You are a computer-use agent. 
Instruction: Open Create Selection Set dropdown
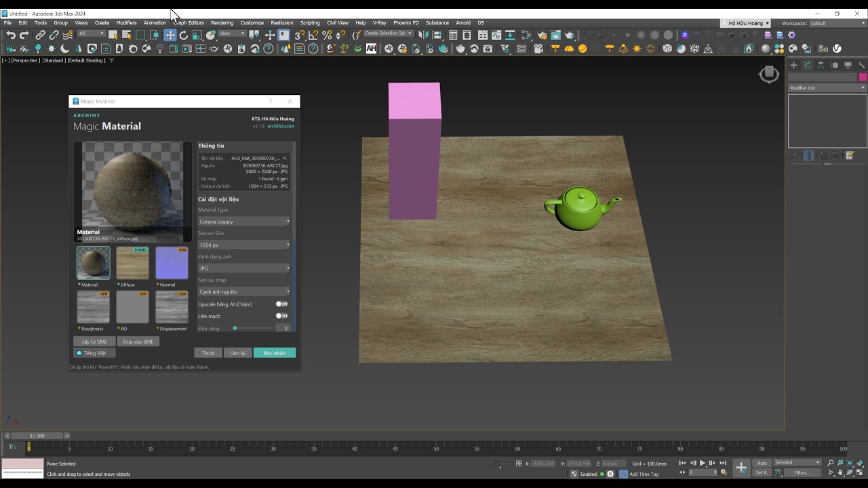(389, 33)
